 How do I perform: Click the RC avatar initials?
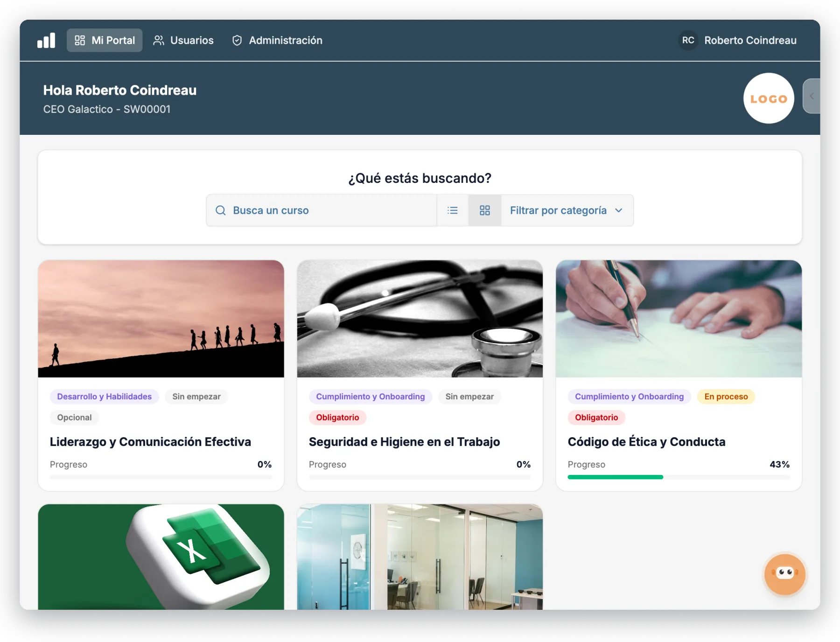coord(688,40)
